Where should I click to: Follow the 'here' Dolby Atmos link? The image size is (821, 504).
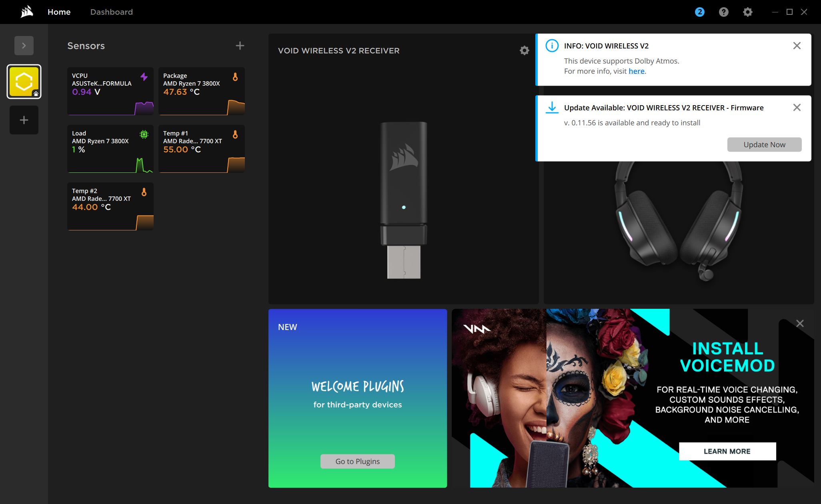click(x=636, y=71)
